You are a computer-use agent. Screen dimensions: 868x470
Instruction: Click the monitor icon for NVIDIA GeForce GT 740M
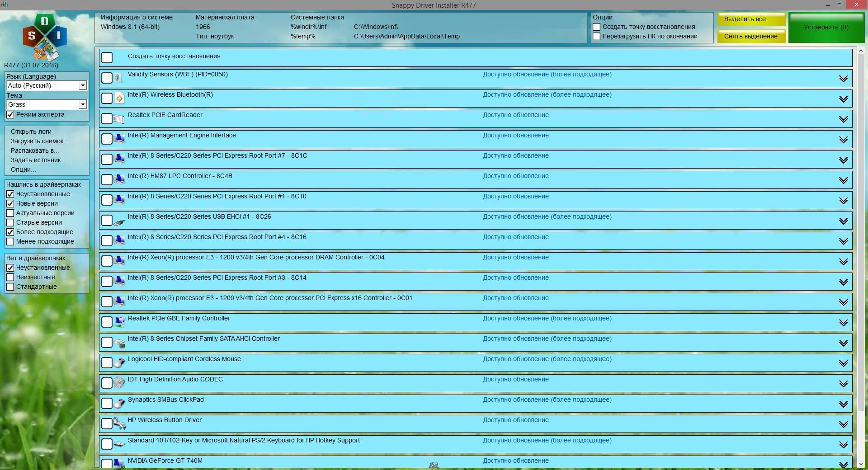(x=119, y=463)
